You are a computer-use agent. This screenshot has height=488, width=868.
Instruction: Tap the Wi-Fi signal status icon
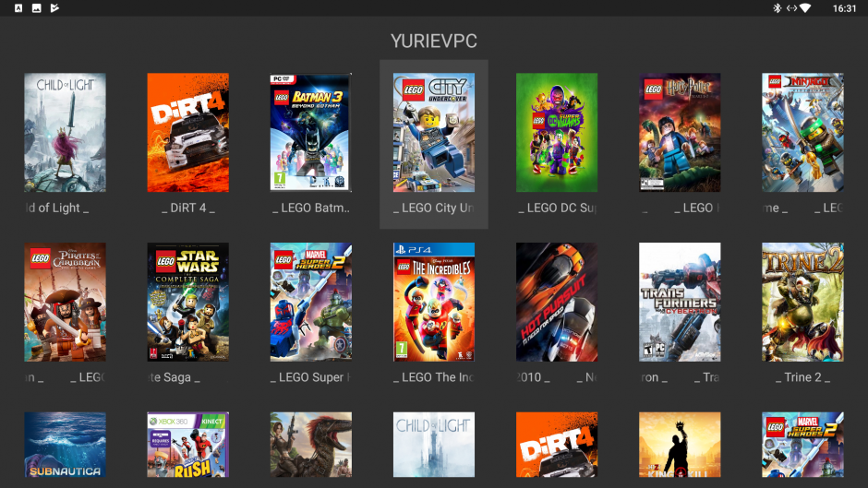pos(805,7)
